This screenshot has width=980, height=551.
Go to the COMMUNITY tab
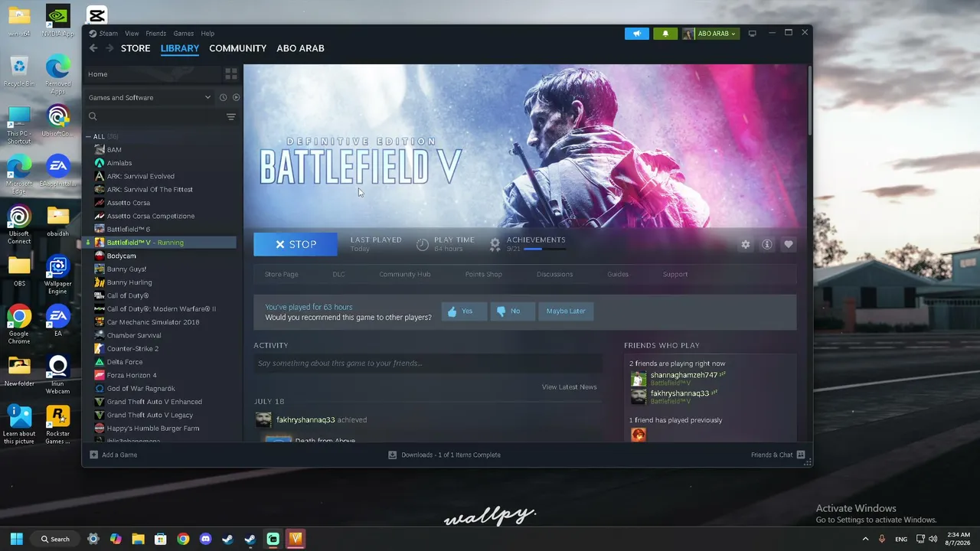[x=237, y=48]
